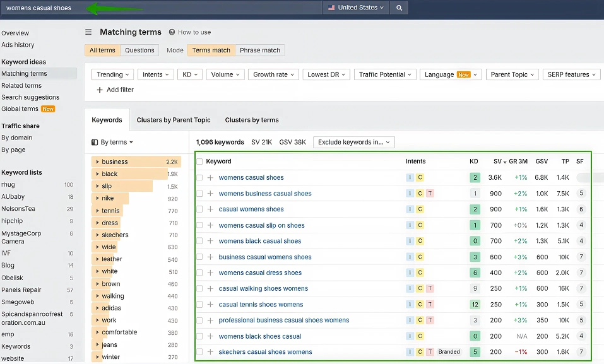Open the Intents filter dropdown
604x364 pixels.
click(156, 74)
